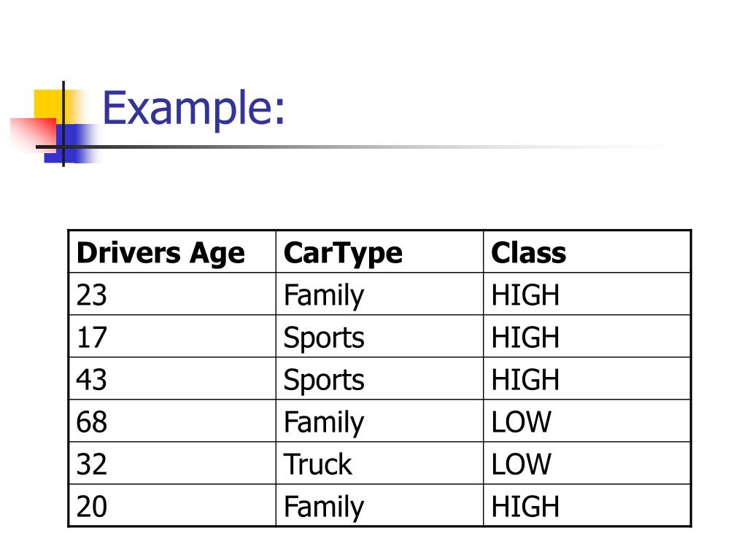Click the blue square in title decoration
Screen dimensions: 747x560
[71, 144]
